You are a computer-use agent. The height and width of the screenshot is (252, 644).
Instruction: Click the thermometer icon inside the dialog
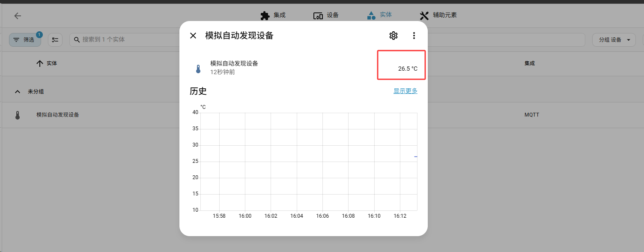click(x=198, y=69)
